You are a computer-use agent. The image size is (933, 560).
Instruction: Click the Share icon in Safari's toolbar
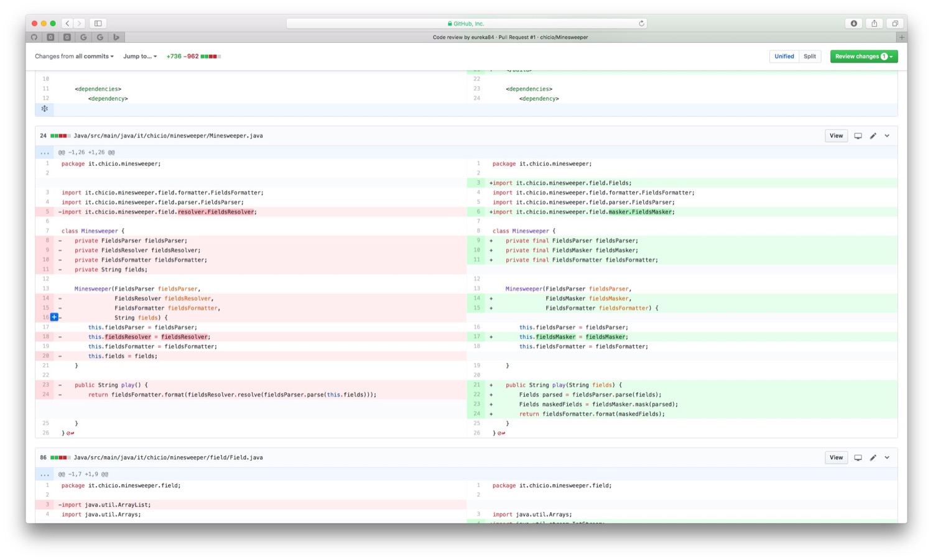click(875, 24)
